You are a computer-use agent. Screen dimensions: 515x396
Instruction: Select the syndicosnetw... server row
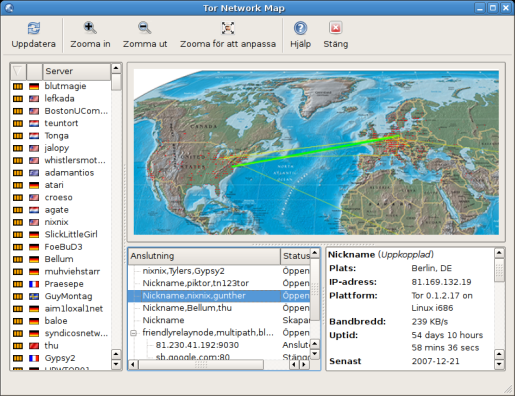coord(61,333)
